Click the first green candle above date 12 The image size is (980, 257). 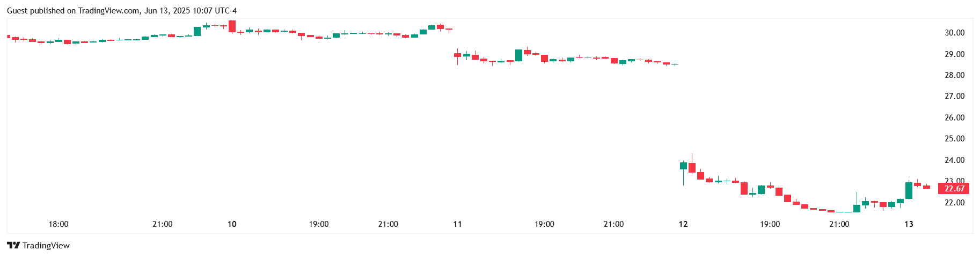point(683,166)
